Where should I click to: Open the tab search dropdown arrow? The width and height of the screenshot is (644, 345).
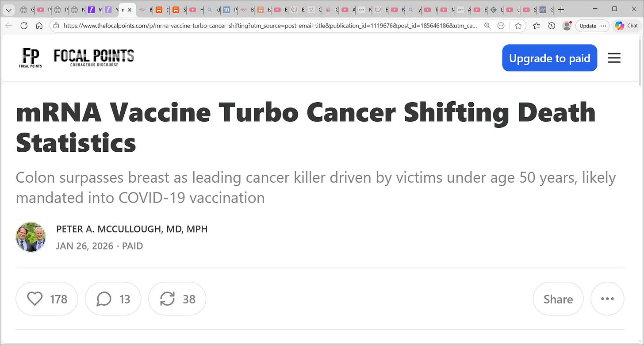coord(8,9)
